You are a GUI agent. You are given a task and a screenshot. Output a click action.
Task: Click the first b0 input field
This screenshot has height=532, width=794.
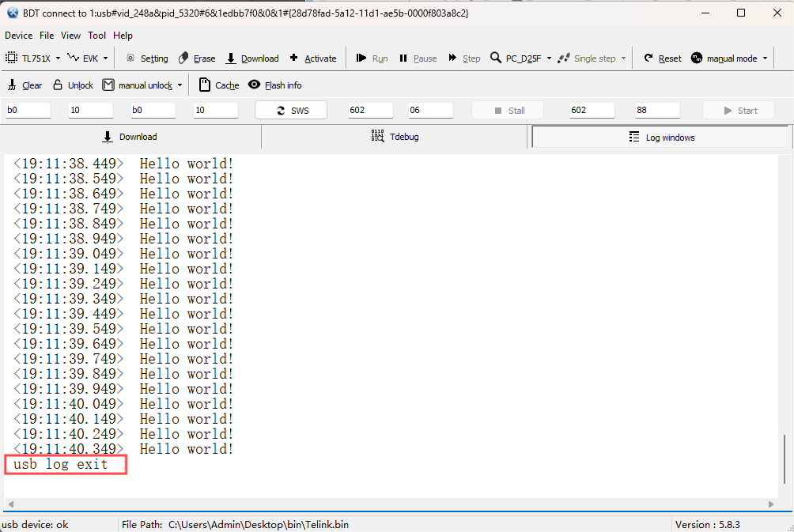28,110
